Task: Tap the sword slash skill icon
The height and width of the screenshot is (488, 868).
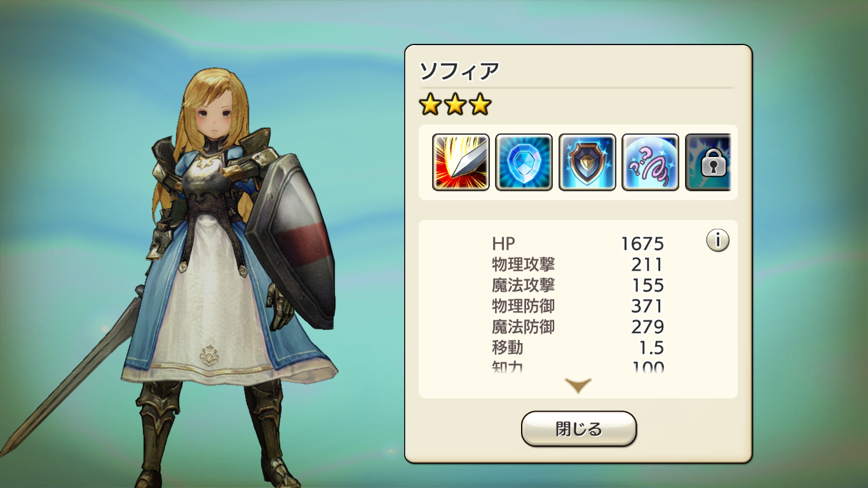Action: point(461,162)
